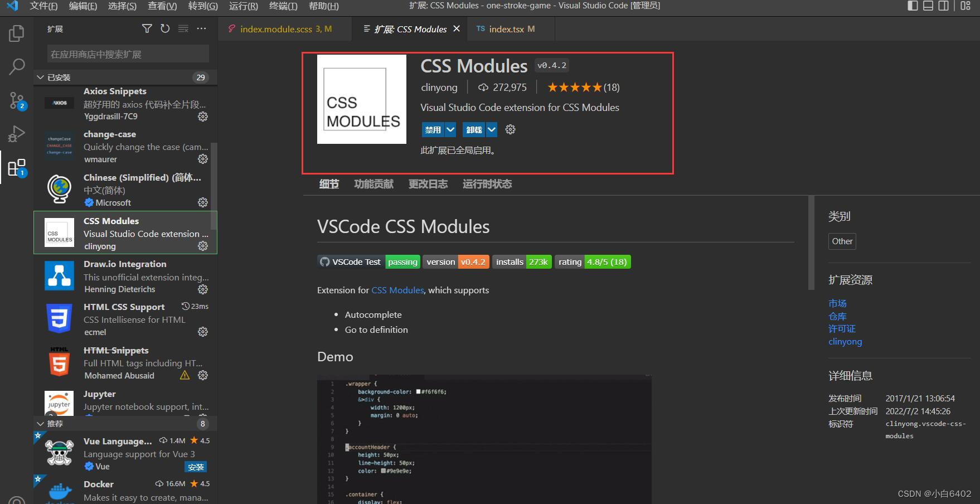980x504 pixels.
Task: Open the 仓库 repository link
Action: [837, 316]
